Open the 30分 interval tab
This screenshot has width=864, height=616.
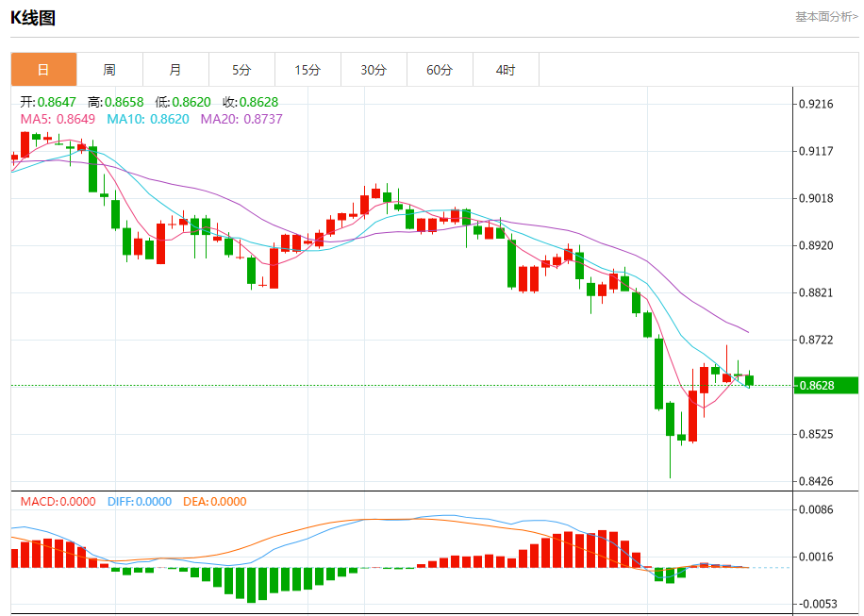point(374,70)
